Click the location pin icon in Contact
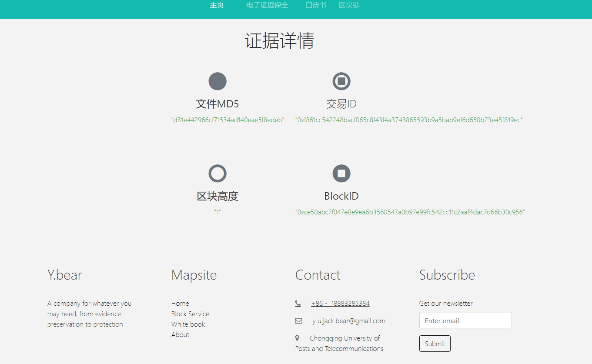592x364 pixels. coord(297,338)
